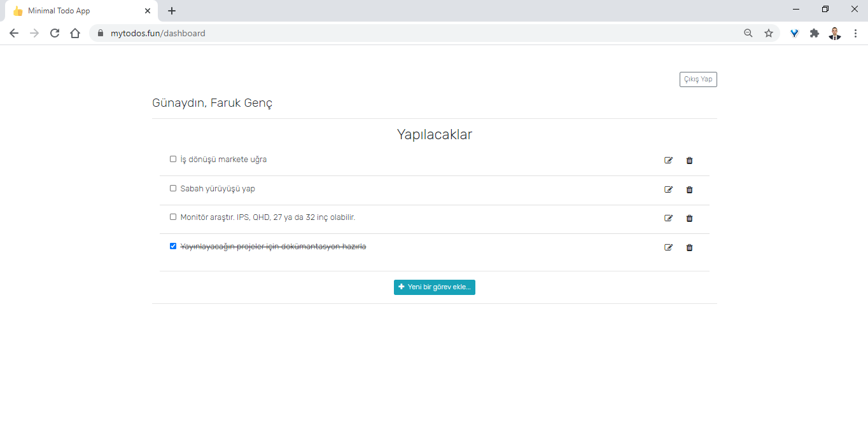Viewport: 868px width, 445px height.
Task: Minimize the Chrome window
Action: (x=797, y=10)
